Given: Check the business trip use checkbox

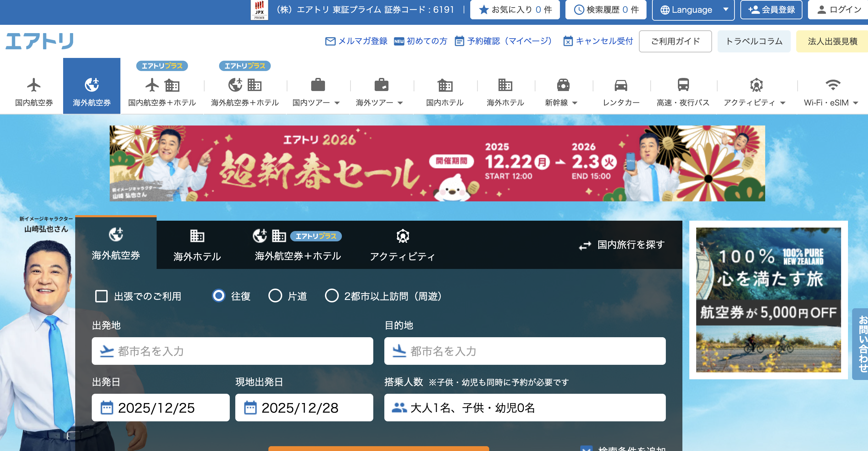Looking at the screenshot, I should [x=101, y=296].
